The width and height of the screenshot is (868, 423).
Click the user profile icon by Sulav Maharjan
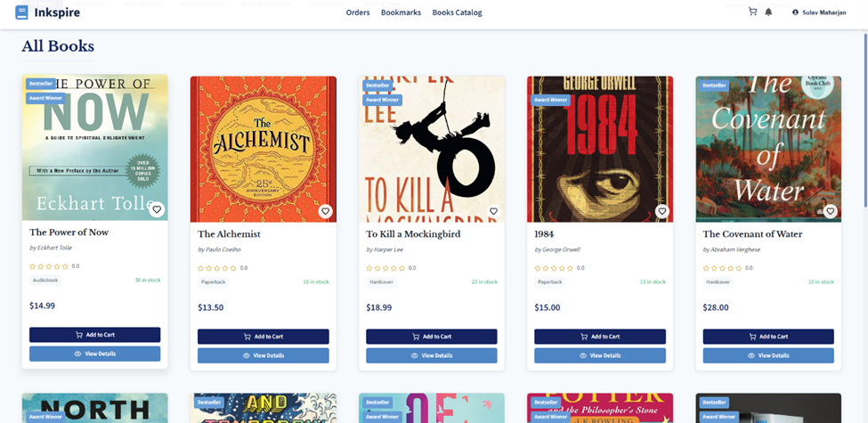click(x=795, y=12)
